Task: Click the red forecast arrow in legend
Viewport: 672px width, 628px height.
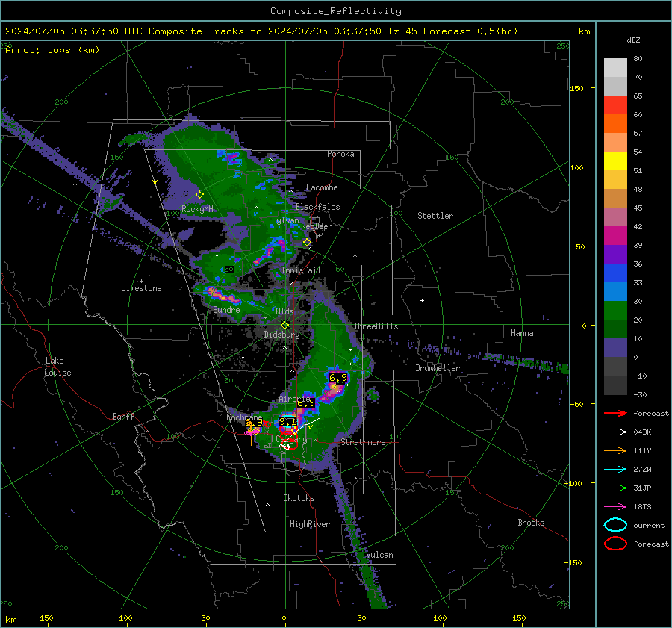Action: pos(615,413)
